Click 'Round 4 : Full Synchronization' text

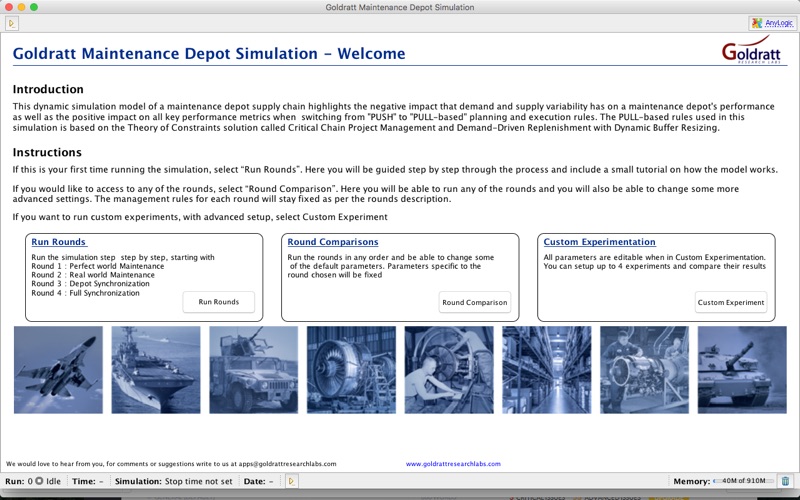tap(85, 293)
